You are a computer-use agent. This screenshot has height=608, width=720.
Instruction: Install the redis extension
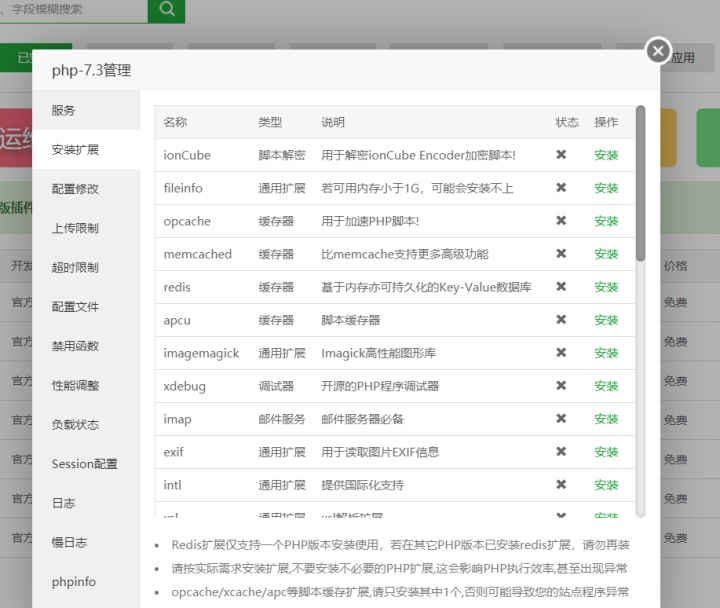606,287
